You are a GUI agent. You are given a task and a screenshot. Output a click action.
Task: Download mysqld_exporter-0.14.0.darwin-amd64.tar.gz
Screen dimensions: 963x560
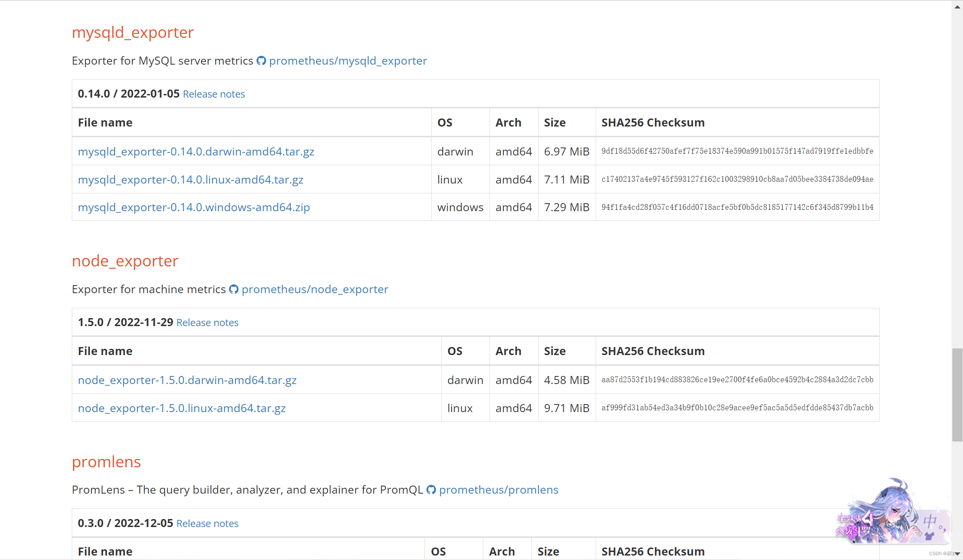196,151
